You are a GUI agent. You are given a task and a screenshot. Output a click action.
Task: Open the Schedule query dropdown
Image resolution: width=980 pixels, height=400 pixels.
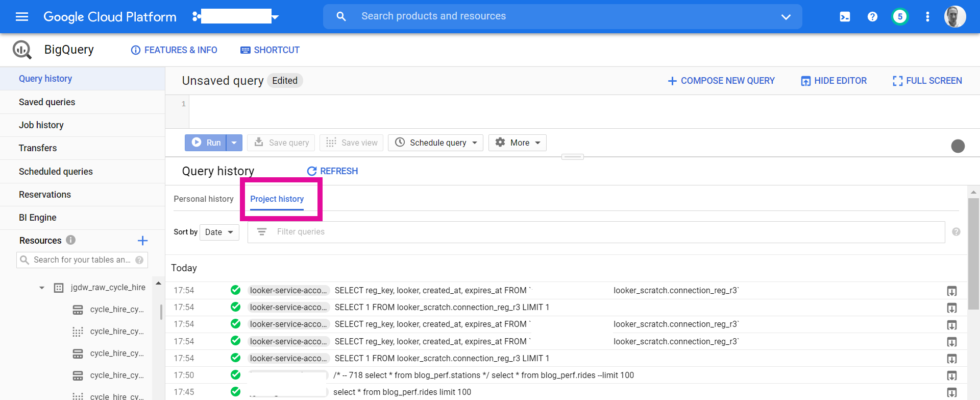point(435,143)
